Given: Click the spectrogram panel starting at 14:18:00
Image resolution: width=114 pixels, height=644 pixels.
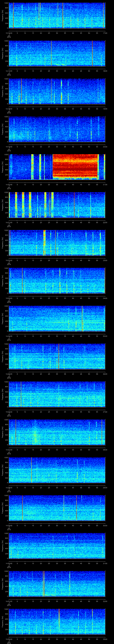Looking at the screenshot, I should [57, 91].
